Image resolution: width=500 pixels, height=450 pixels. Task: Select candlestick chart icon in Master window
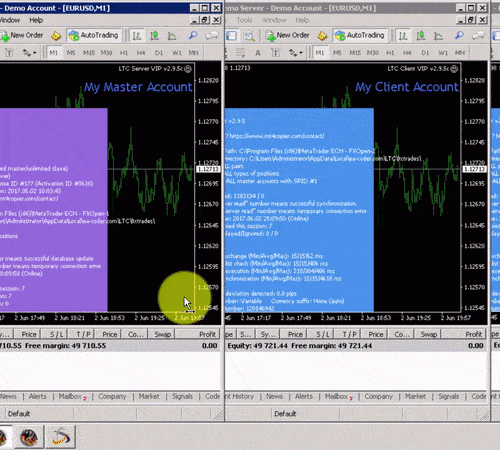[154, 35]
